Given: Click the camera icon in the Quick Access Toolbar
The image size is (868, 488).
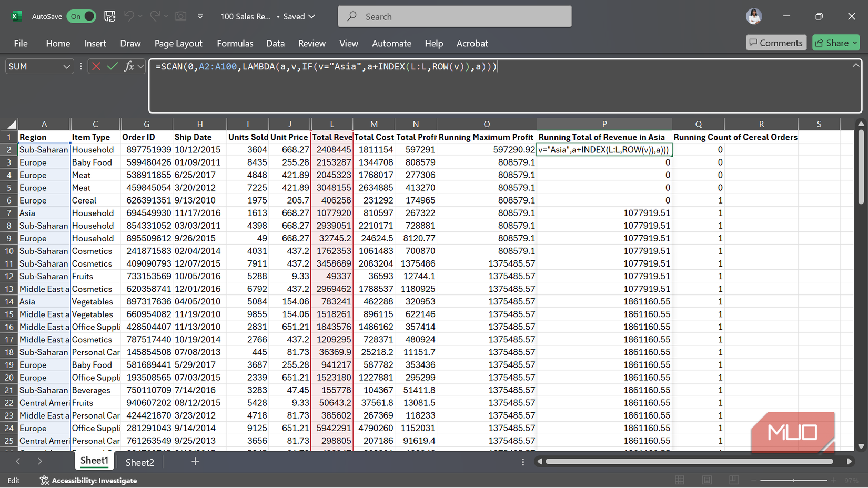Looking at the screenshot, I should click(180, 16).
